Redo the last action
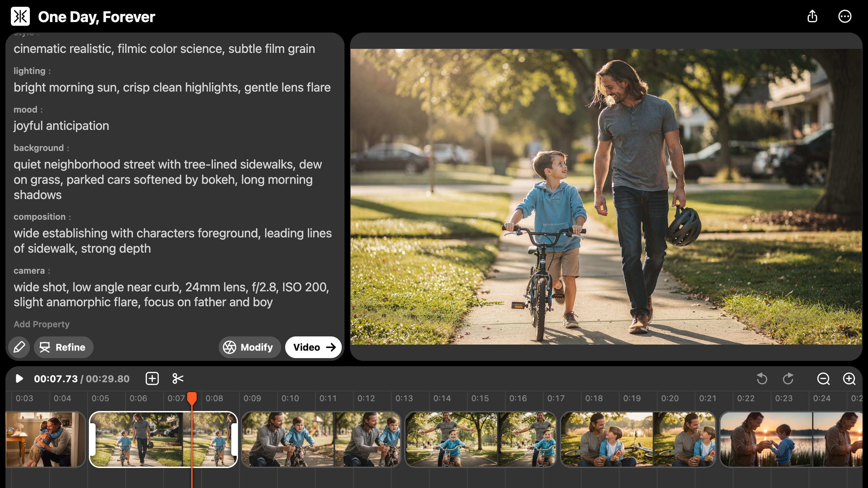Screen dimensions: 868x488 [x=788, y=378]
